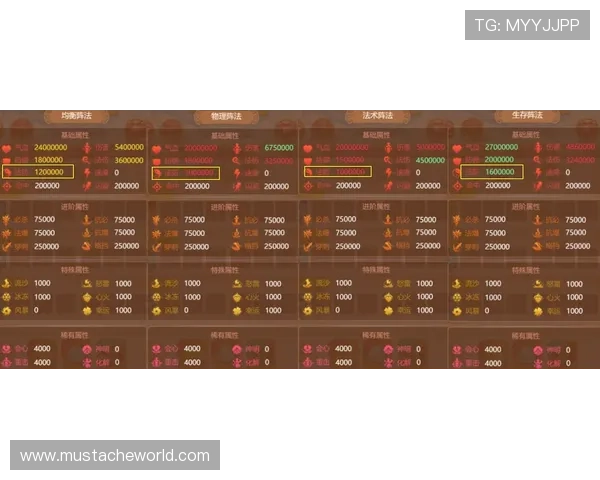Click the heart icon beside 27000000 in 生存阵法
The width and height of the screenshot is (600, 480).
[x=457, y=148]
